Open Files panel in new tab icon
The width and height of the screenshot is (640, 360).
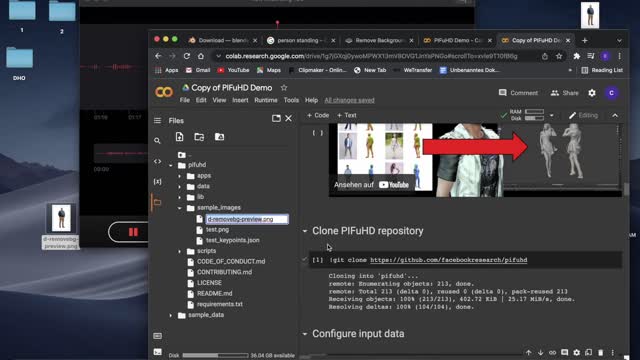[276, 118]
